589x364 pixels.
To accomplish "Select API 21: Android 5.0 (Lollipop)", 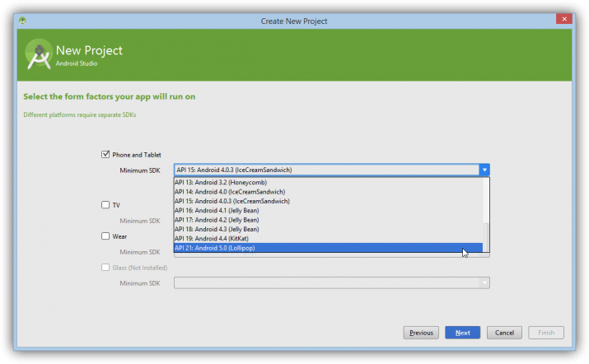I will [329, 248].
